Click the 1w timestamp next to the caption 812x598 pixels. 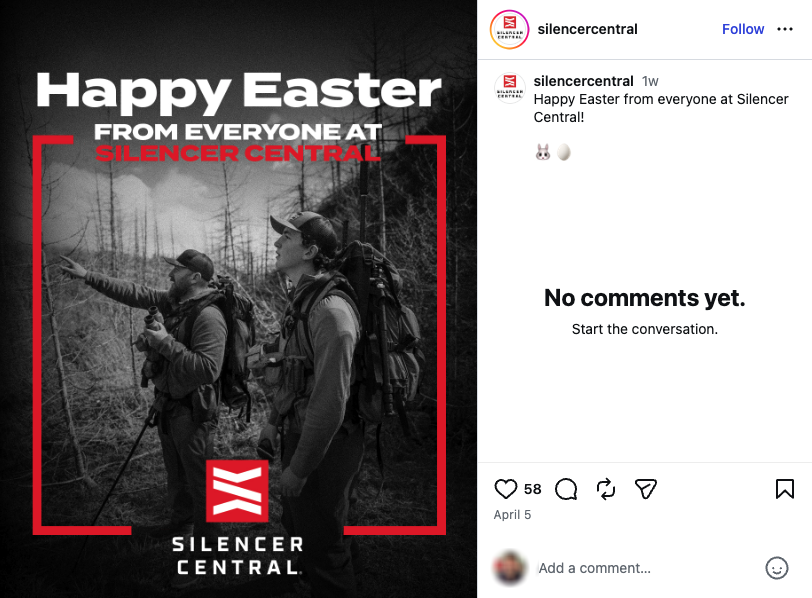tap(650, 81)
